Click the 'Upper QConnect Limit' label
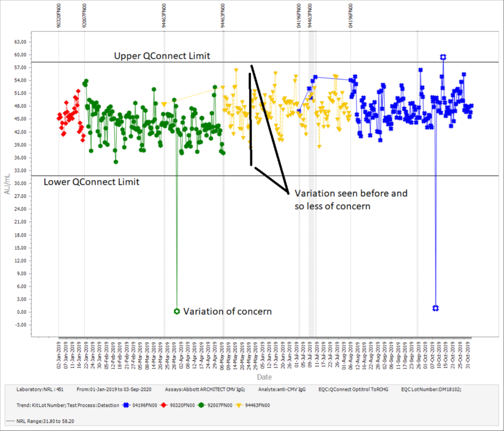Image resolution: width=504 pixels, height=431 pixels. (x=162, y=56)
